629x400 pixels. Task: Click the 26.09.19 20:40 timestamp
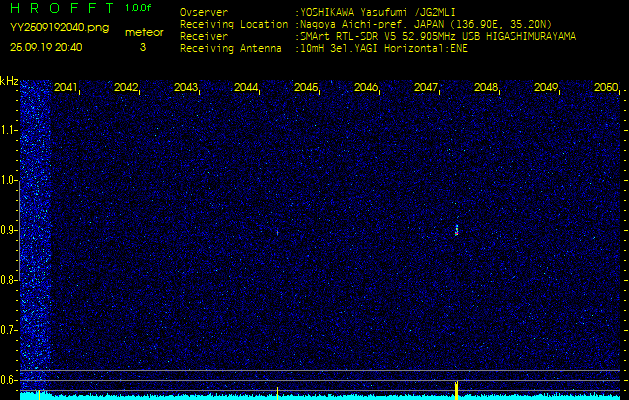coord(46,47)
